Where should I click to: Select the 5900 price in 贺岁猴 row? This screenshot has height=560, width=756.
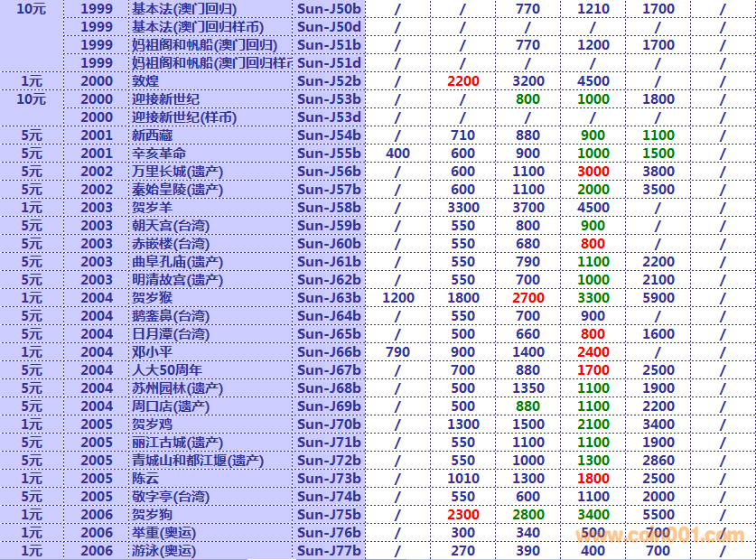point(658,298)
